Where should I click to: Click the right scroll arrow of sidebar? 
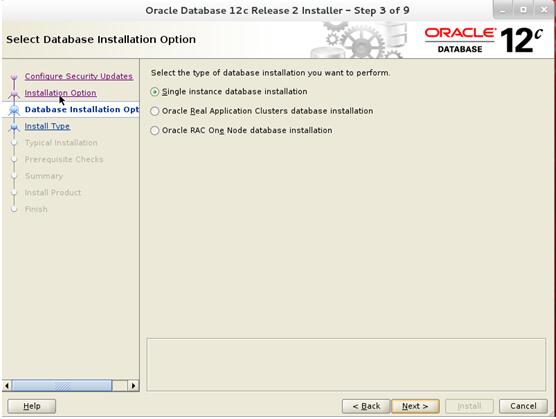pos(133,385)
